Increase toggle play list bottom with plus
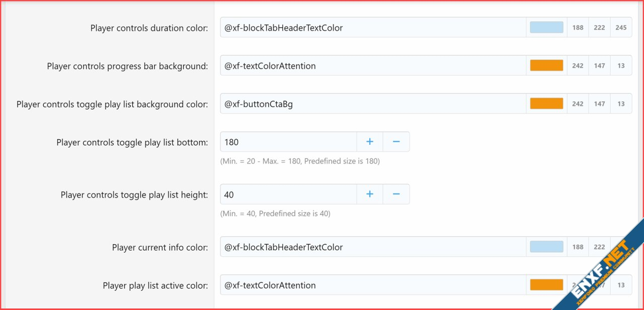The height and width of the screenshot is (310, 644). pos(370,142)
